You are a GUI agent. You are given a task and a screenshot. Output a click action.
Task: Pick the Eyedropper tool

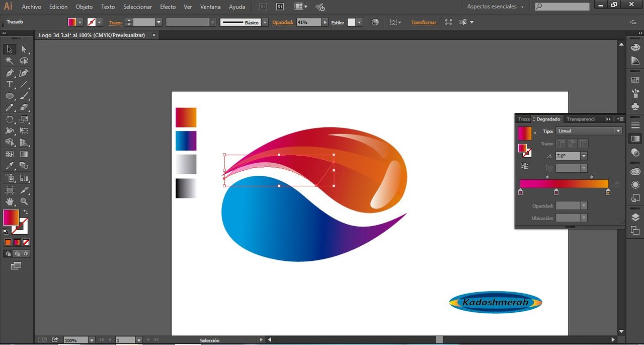(x=10, y=166)
